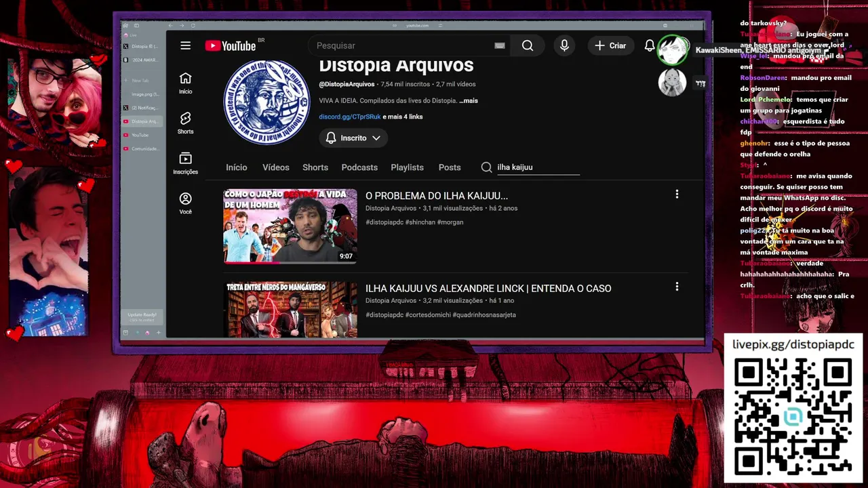Switch to the channel Vídeos tab
Viewport: 868px width, 488px height.
(276, 167)
